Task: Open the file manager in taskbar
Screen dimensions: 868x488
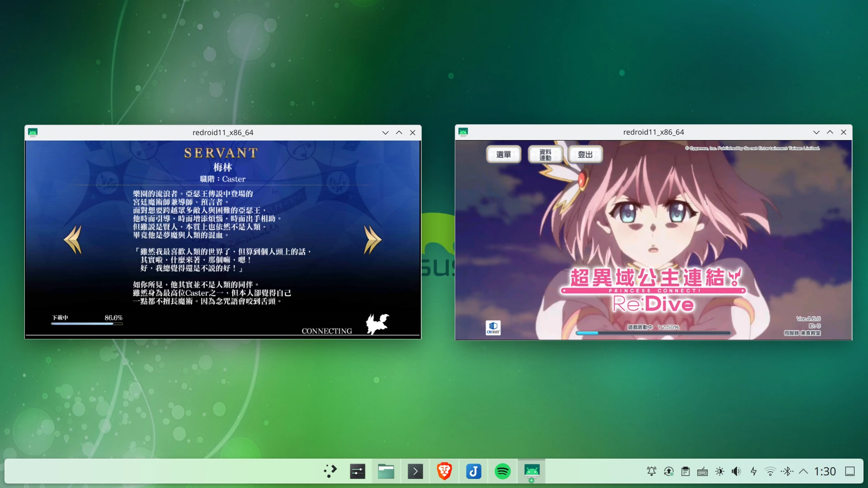Action: (386, 471)
